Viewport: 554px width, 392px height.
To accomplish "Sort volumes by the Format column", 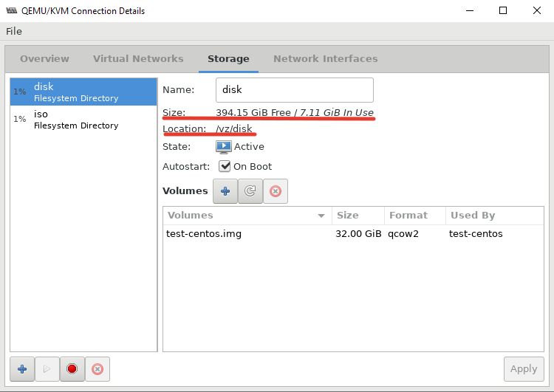I will 415,216.
